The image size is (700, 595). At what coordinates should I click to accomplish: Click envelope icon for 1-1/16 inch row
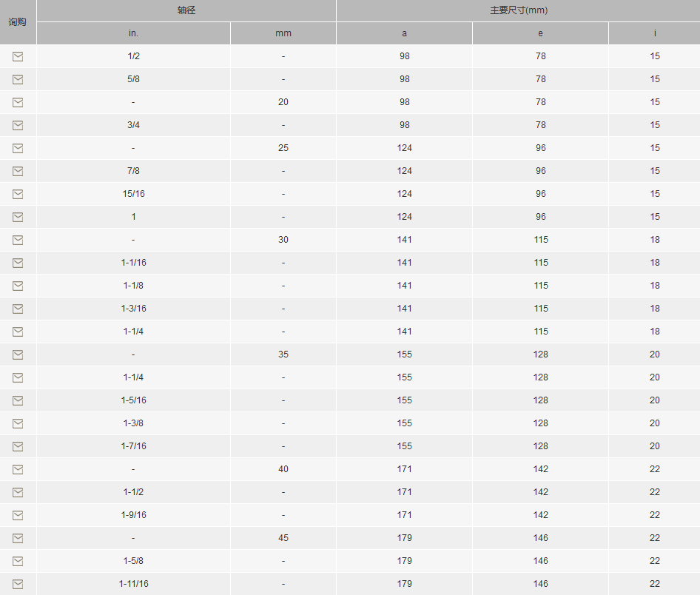coord(18,263)
